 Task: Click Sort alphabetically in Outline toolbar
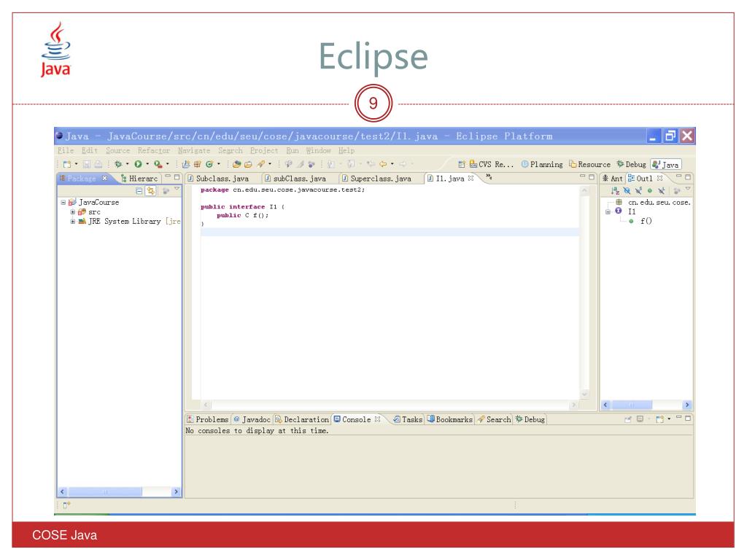pos(615,191)
